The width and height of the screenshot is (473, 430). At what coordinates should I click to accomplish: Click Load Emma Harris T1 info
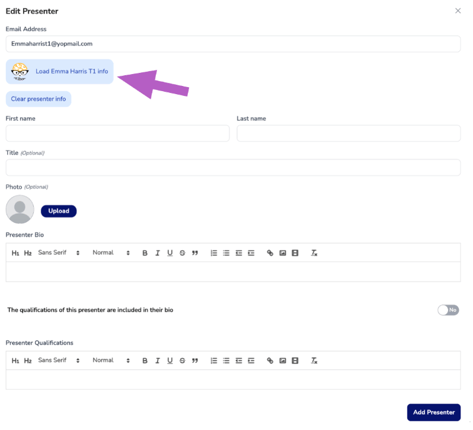60,72
